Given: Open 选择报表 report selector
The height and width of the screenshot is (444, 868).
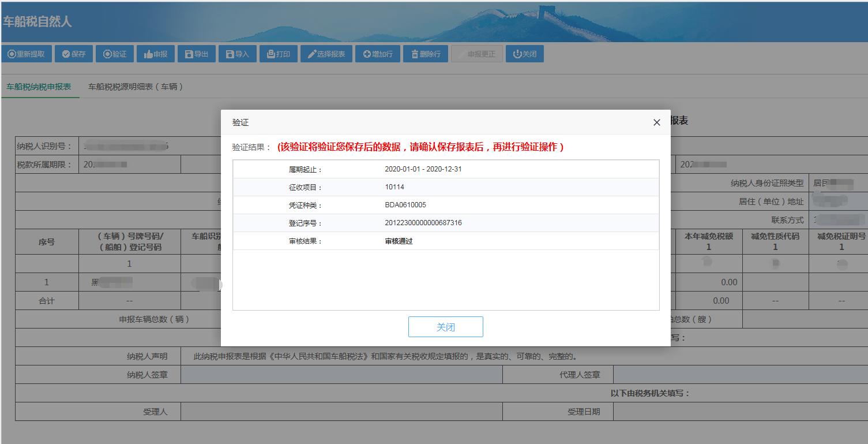Looking at the screenshot, I should pyautogui.click(x=326, y=54).
